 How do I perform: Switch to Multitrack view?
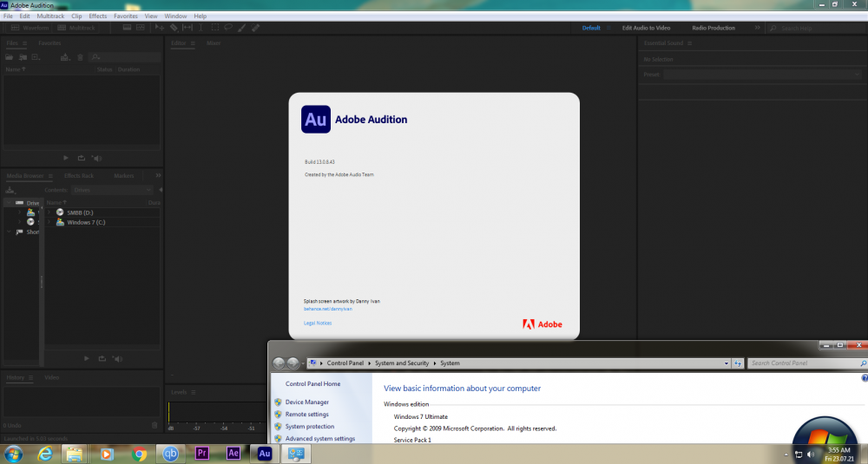[76, 28]
